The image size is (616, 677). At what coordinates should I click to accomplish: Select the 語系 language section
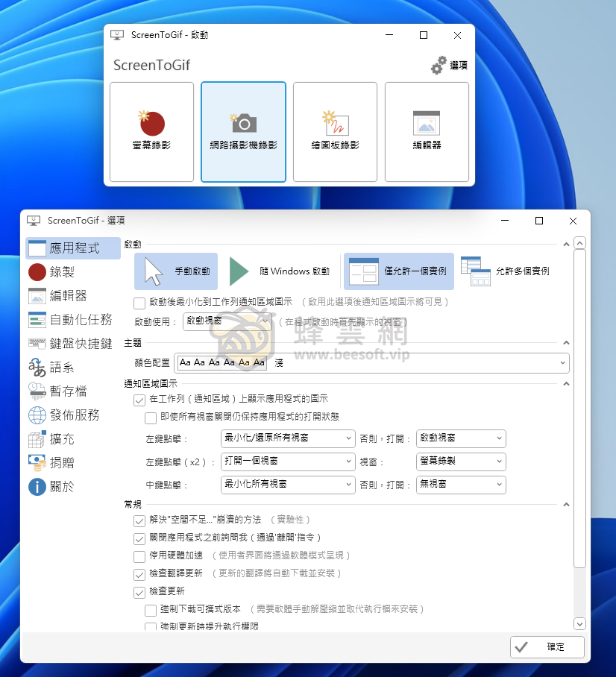73,368
